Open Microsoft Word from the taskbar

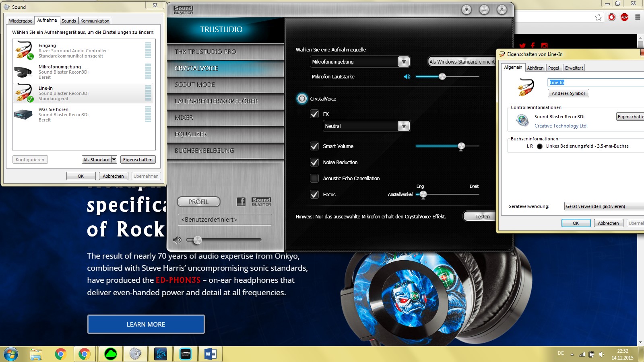pos(210,354)
